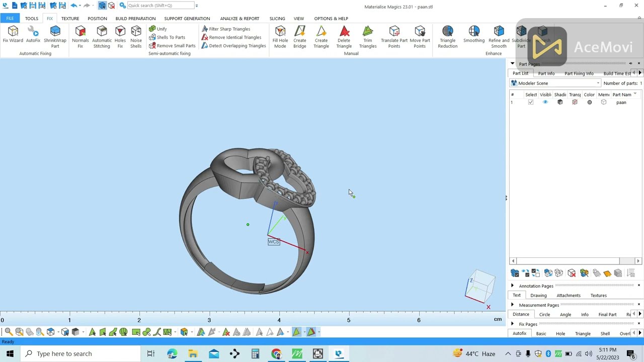This screenshot has width=644, height=362.
Task: Change shading mode of part paan
Action: 560,102
